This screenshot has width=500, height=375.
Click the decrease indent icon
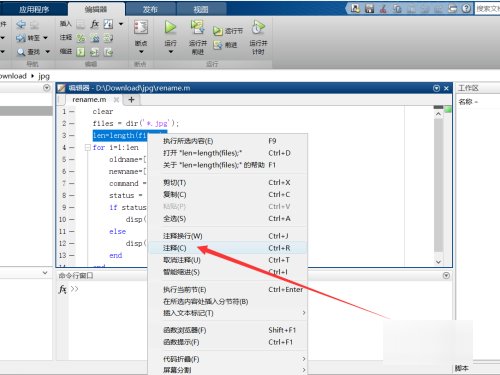tap(108, 52)
